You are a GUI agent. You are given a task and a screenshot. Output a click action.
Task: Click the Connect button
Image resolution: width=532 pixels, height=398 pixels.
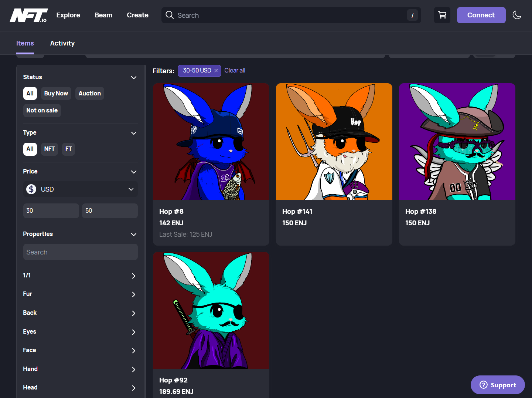coord(481,15)
